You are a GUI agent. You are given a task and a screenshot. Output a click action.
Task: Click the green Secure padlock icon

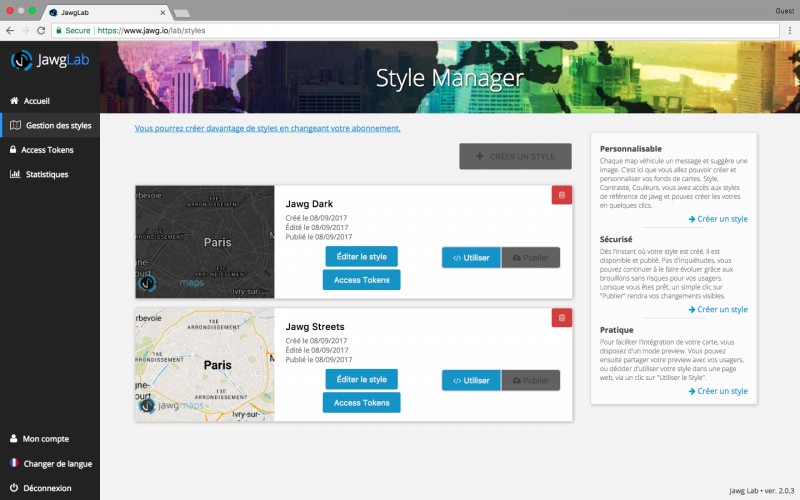pyautogui.click(x=59, y=31)
